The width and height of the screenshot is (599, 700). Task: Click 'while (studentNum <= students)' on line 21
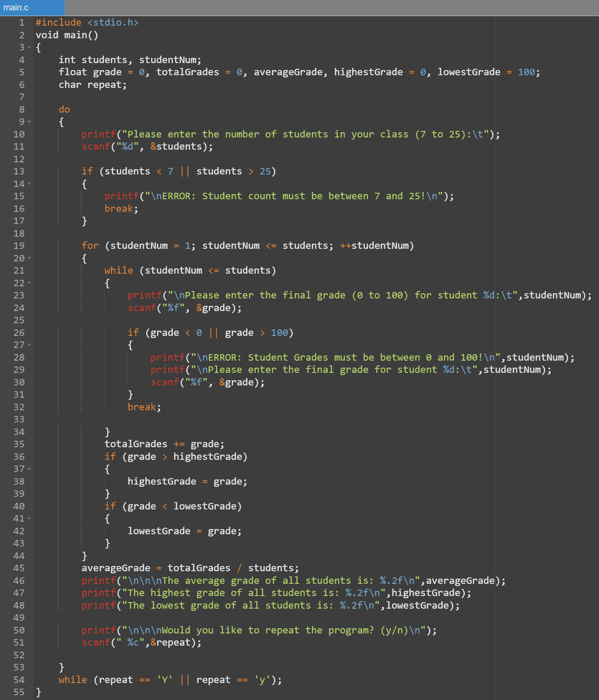[190, 271]
